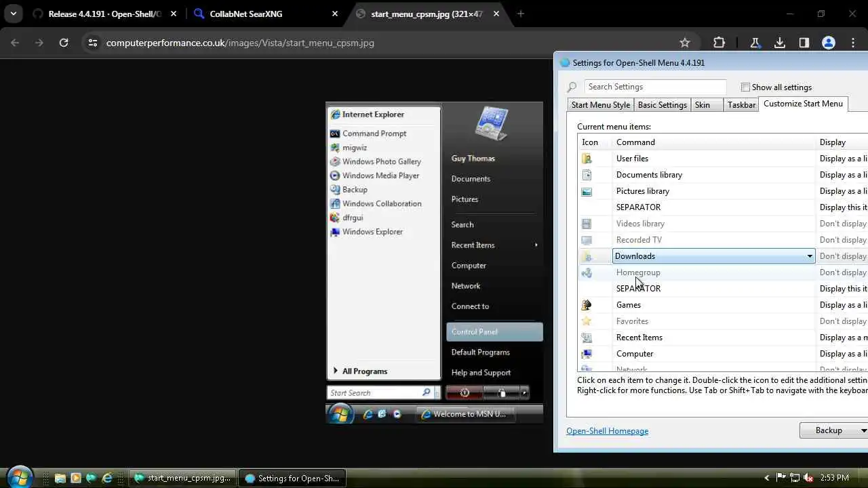This screenshot has height=488, width=868.
Task: Open the folder icon in Quick Launch
Action: (60, 478)
